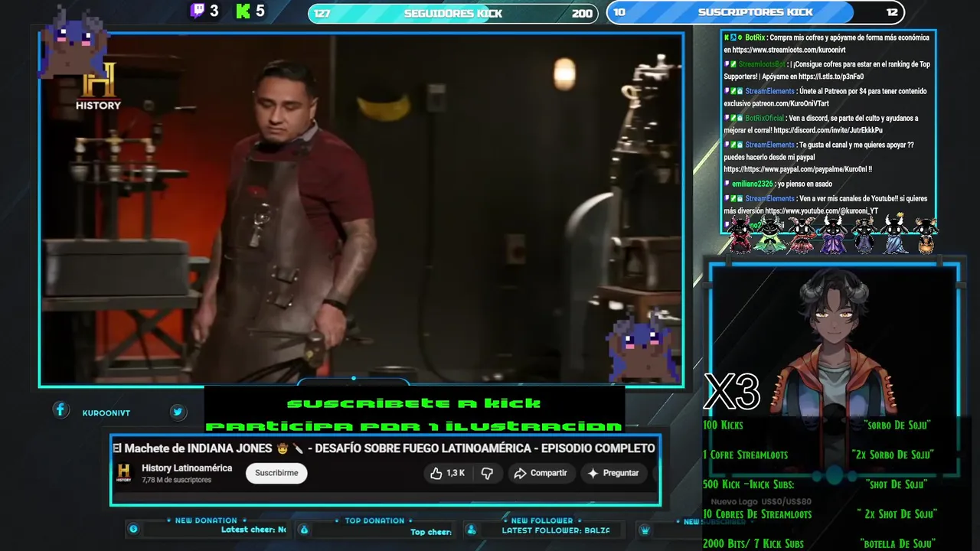This screenshot has width=980, height=551.
Task: Click the 7,78 M de suscriptores text
Action: 176,480
